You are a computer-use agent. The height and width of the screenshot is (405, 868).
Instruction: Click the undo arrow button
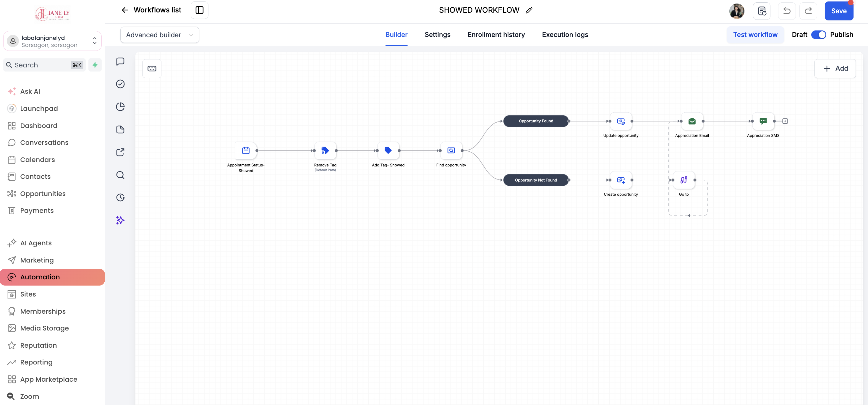pyautogui.click(x=786, y=11)
